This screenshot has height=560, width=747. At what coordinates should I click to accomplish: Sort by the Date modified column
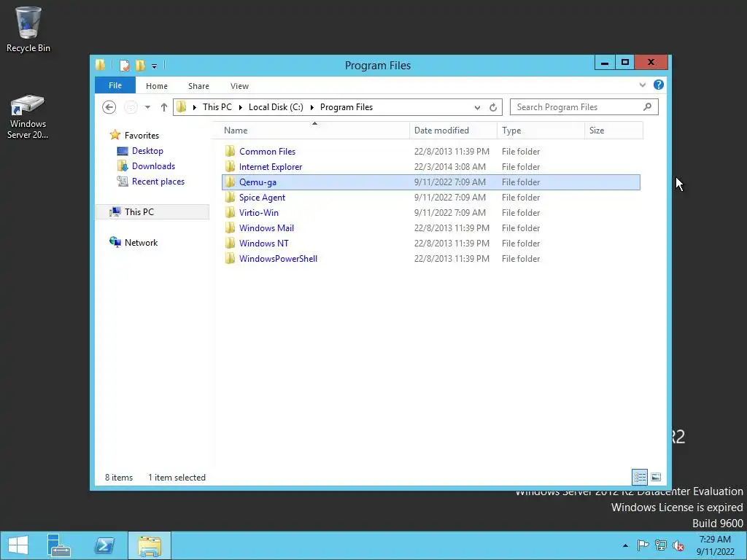(x=453, y=131)
